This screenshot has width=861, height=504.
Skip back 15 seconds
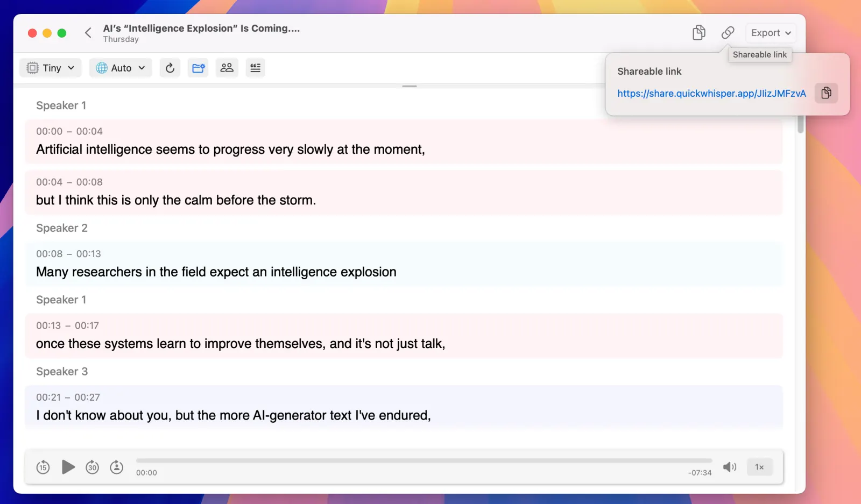coord(43,467)
